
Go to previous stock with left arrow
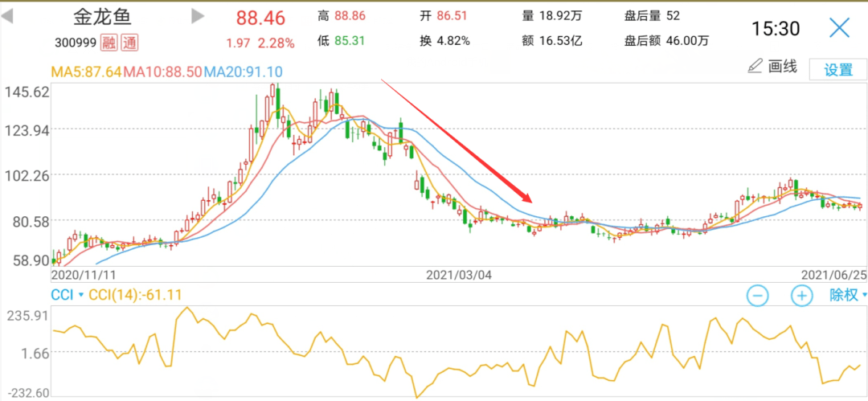coord(7,17)
